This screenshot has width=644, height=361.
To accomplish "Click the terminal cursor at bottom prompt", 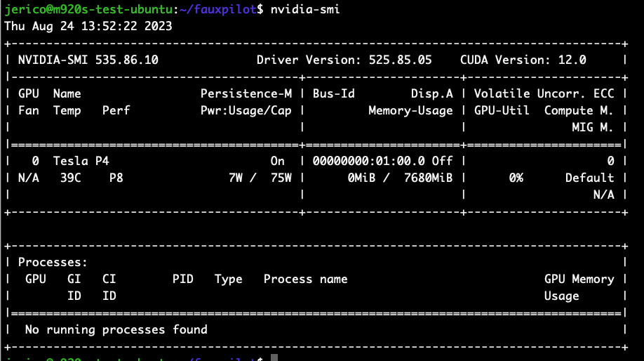I will (274, 359).
